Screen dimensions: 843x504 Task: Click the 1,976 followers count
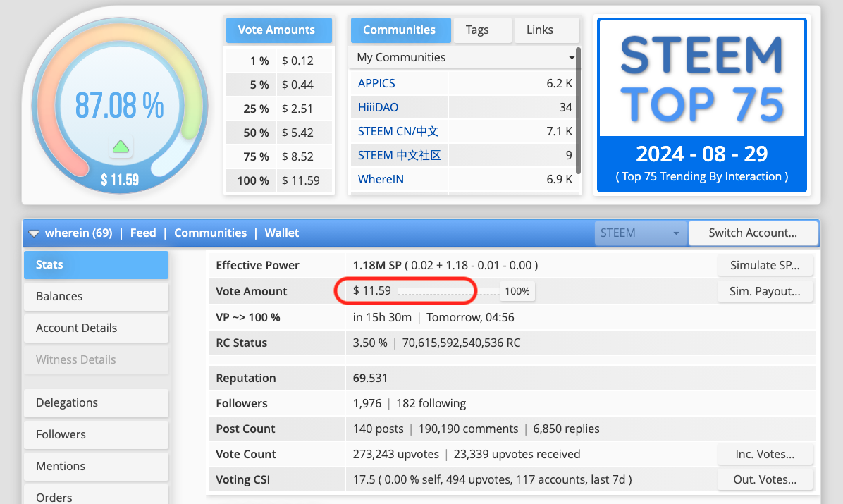click(367, 403)
